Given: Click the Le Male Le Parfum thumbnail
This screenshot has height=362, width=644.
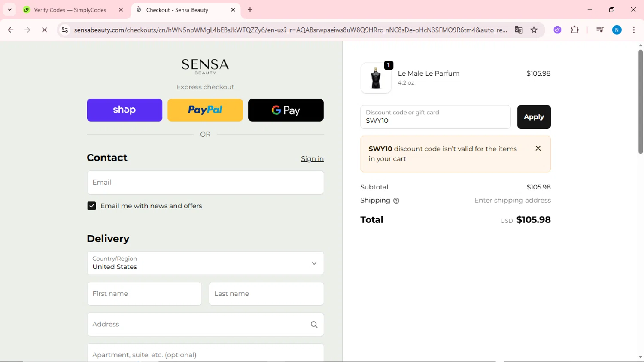Looking at the screenshot, I should [376, 78].
